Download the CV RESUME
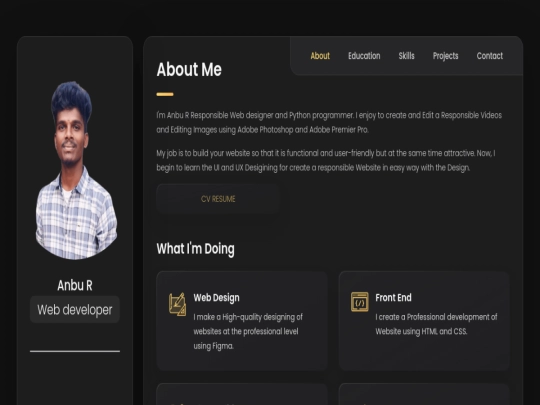Viewport: 540px width, 405px height. click(x=218, y=199)
